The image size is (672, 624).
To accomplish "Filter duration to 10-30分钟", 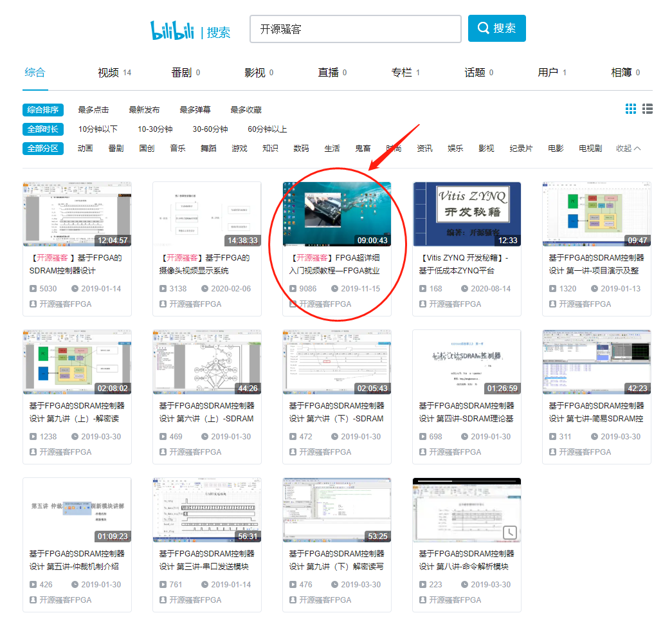I will (x=155, y=129).
